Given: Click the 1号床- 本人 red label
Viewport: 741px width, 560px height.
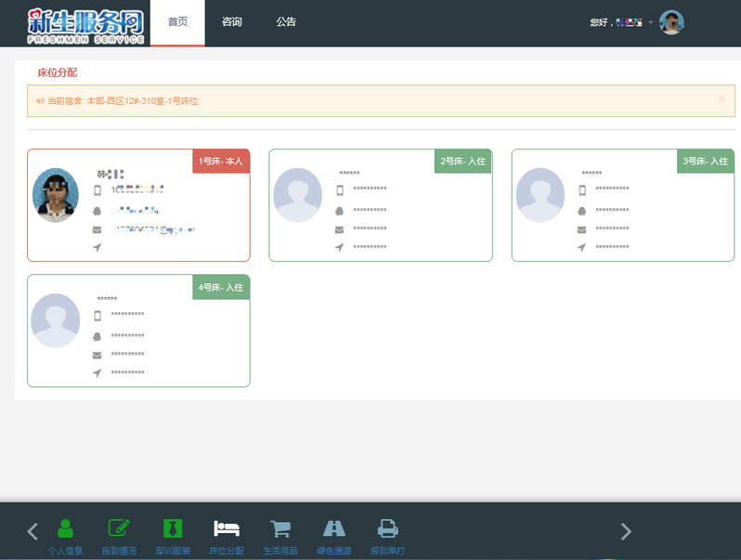Looking at the screenshot, I should click(x=221, y=161).
